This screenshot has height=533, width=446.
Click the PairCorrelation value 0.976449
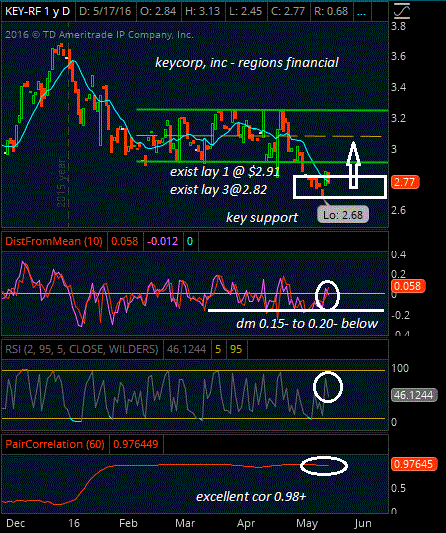(136, 444)
